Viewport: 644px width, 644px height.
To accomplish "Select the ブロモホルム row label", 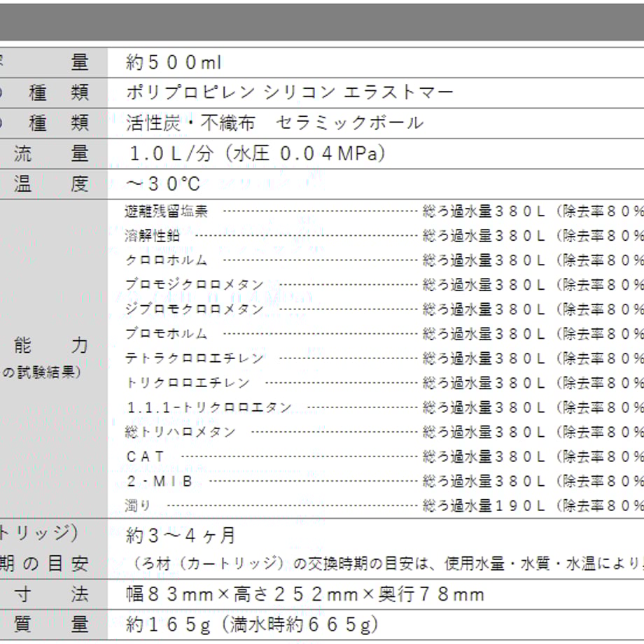I will tap(167, 333).
